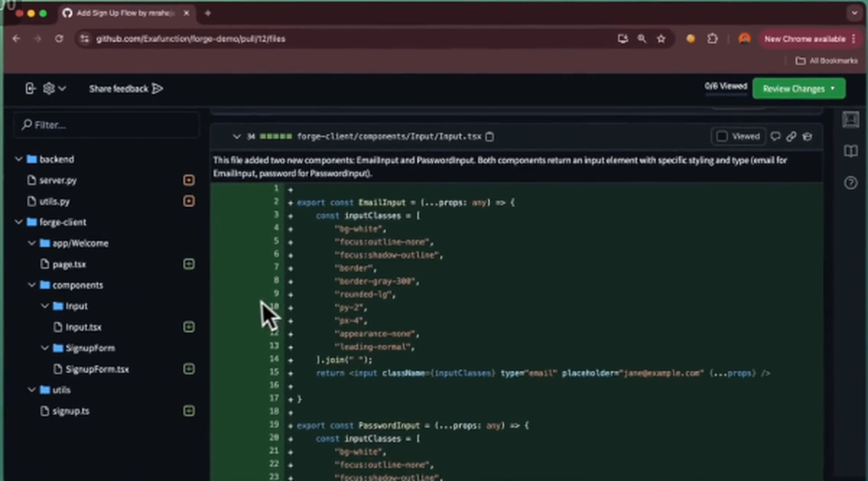Click the github.com address bar URL
The height and width of the screenshot is (481, 868).
pos(190,39)
